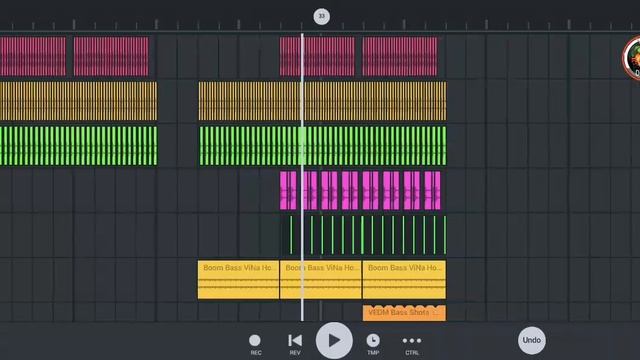Select the third Boom Bass ViNa clip
The height and width of the screenshot is (360, 640).
tap(404, 280)
